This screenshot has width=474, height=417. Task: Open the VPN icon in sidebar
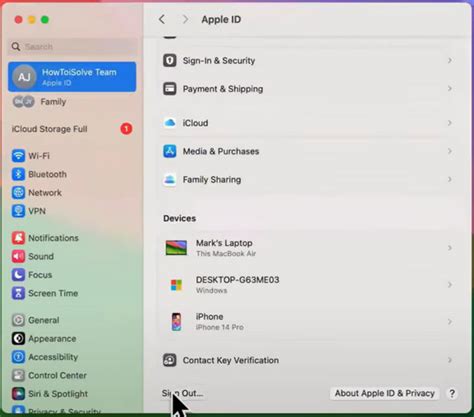(x=18, y=211)
